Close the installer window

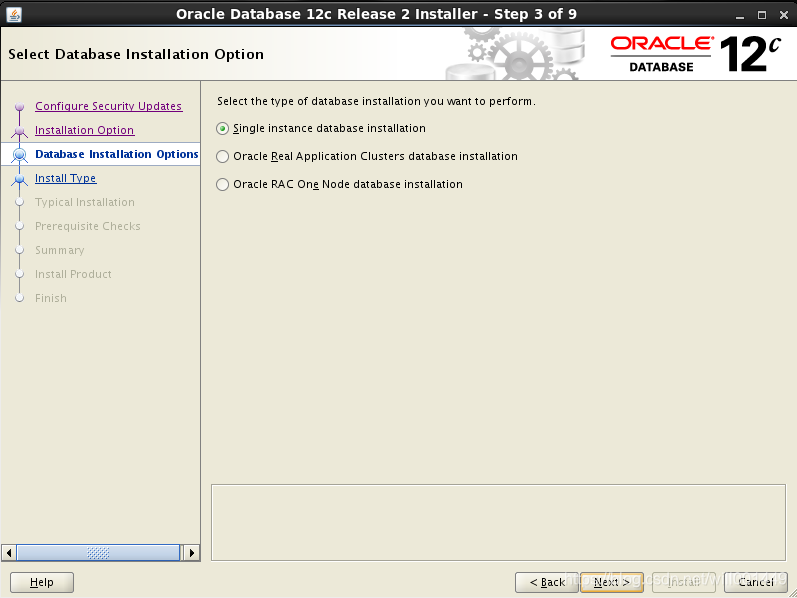784,15
